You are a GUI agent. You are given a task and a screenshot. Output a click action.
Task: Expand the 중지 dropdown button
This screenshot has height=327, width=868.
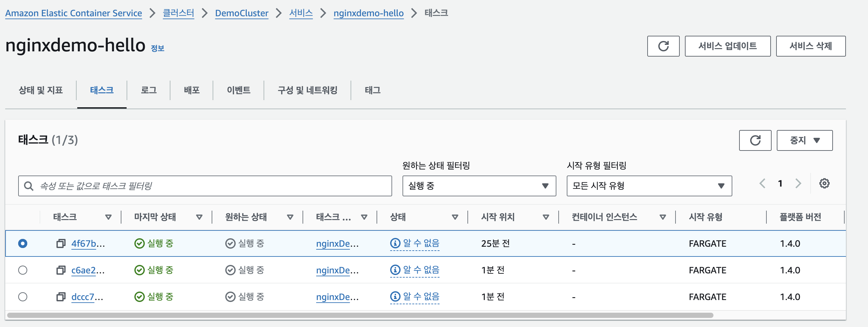click(x=804, y=140)
